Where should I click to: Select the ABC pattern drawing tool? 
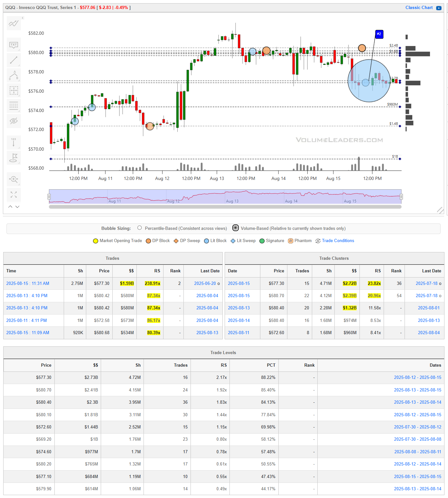pos(14,75)
